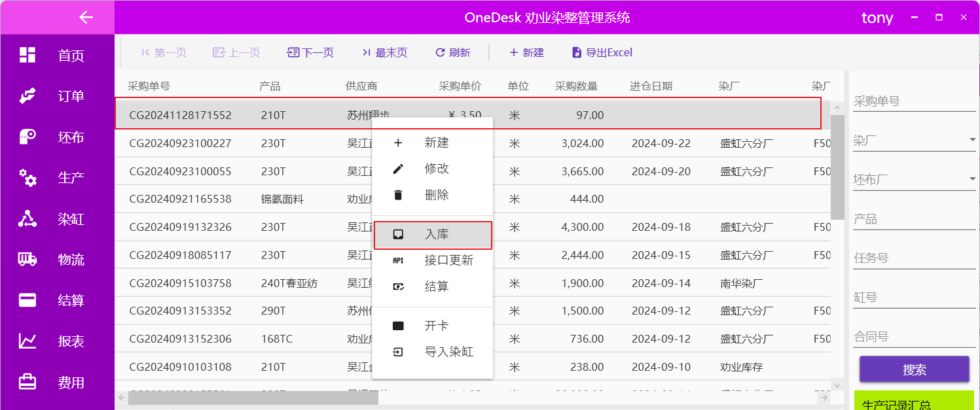Click the back arrow in sidebar header
Viewport: 980px width, 410px height.
pos(86,17)
